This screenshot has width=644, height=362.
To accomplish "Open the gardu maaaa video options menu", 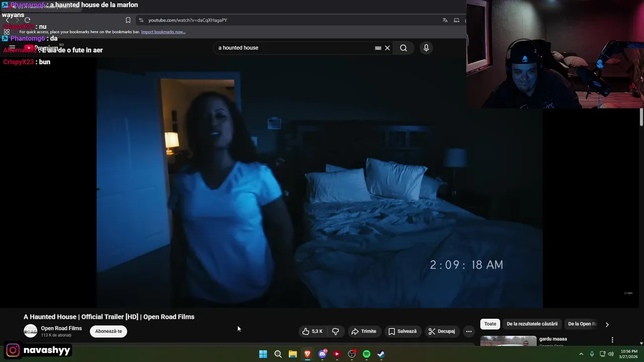I will tap(612, 340).
